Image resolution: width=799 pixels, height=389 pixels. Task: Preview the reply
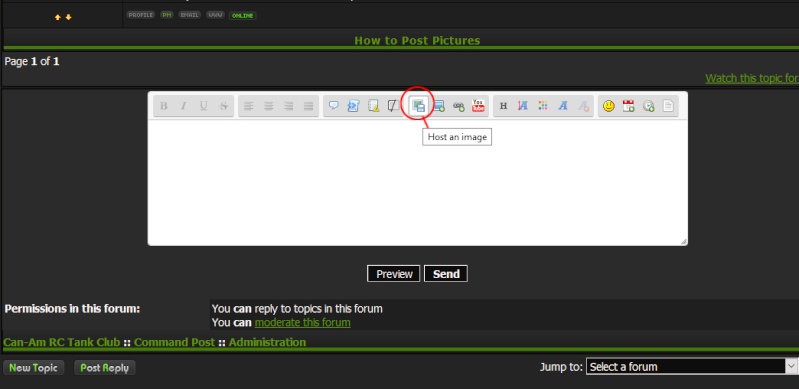[394, 274]
